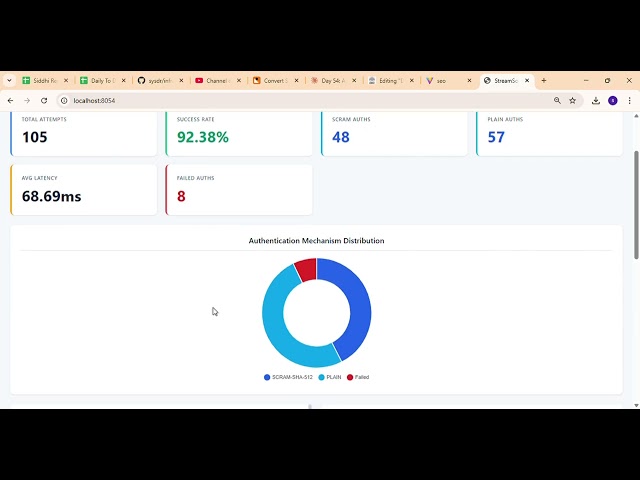Click the Failed Auths value 8
Viewport: 640px width, 480px height.
point(181,196)
